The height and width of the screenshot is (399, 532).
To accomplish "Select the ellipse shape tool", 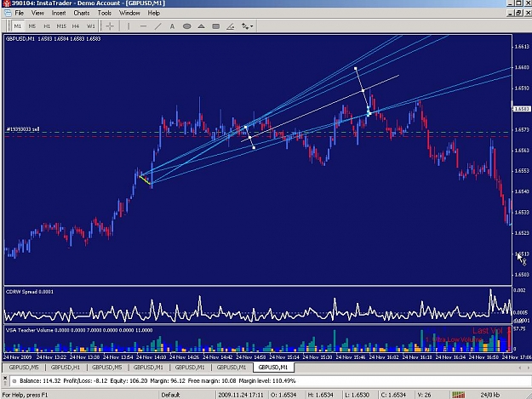I will coord(186,26).
